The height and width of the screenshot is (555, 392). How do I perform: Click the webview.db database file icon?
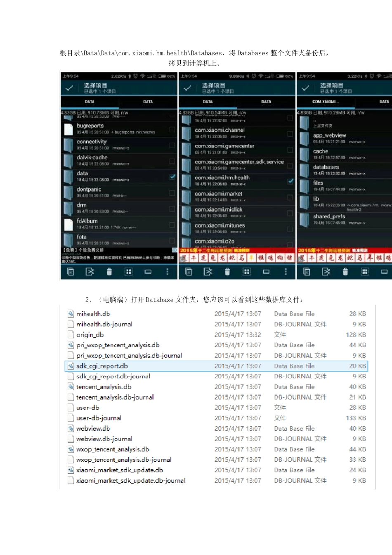[71, 429]
